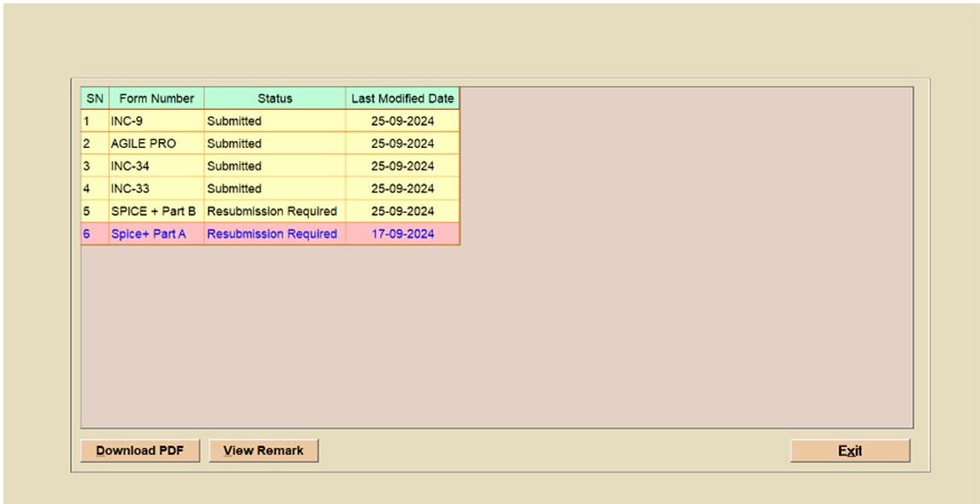Screen dimensions: 980x504
Task: Select the SPICE + Part B row
Action: click(156, 212)
